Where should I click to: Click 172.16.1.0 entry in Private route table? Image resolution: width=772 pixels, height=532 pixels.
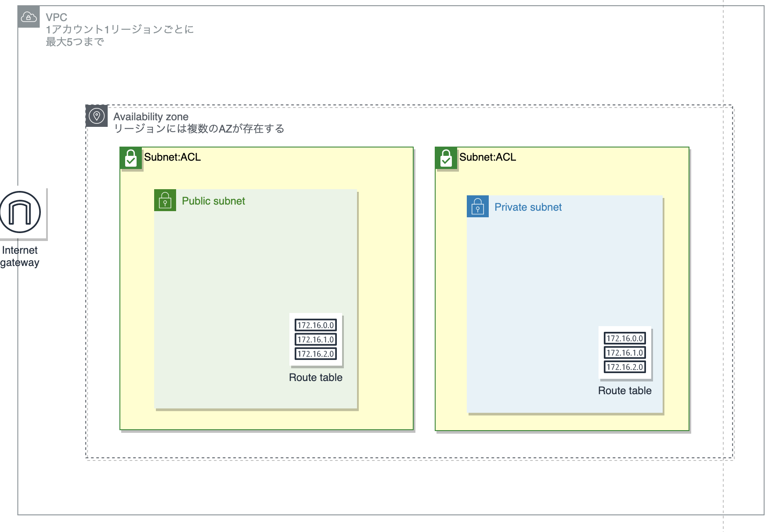click(x=625, y=352)
